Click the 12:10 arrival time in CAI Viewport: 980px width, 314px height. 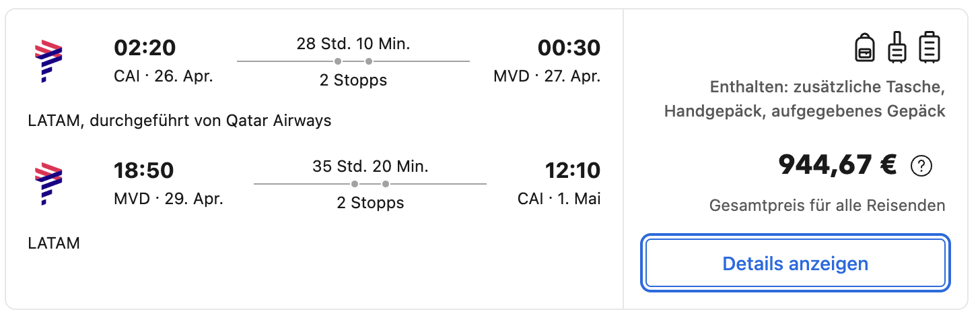coord(573,171)
